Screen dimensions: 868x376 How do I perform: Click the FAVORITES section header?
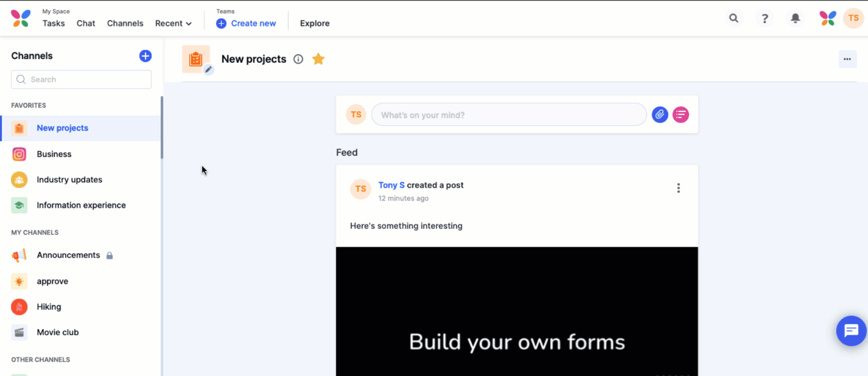29,105
